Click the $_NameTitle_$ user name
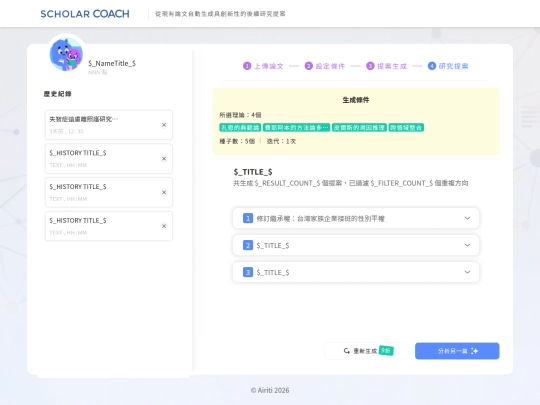Image resolution: width=540 pixels, height=405 pixels. 112,63
